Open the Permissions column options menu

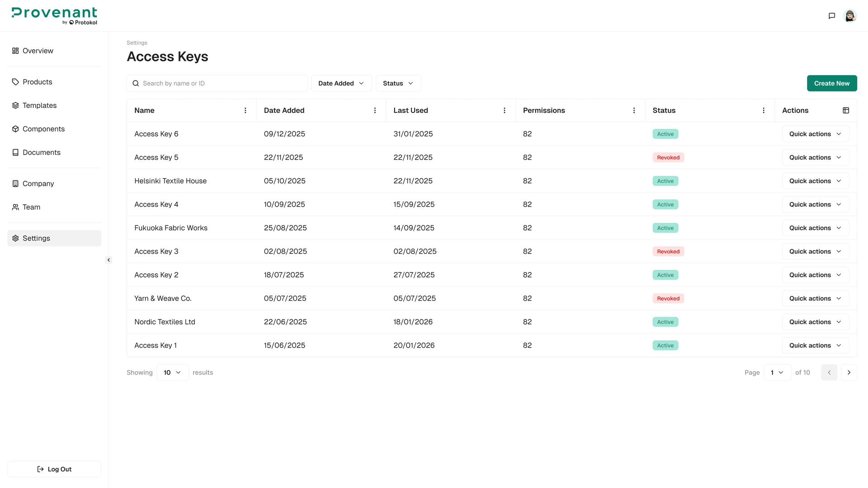pyautogui.click(x=634, y=110)
